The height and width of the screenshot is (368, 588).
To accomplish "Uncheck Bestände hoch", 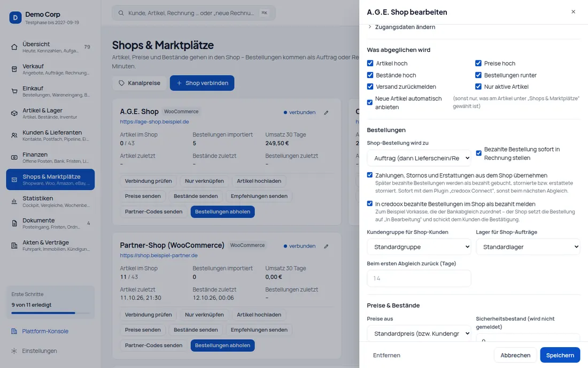I will (370, 75).
